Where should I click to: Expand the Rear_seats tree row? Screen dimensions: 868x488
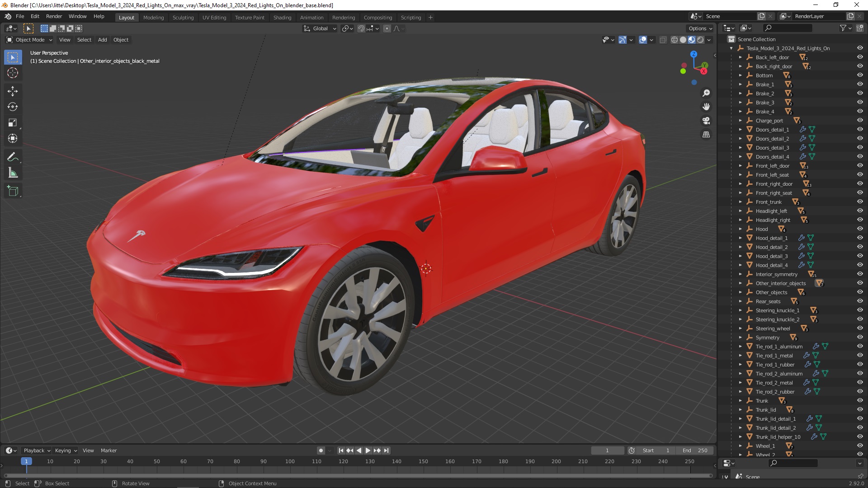[x=740, y=301]
